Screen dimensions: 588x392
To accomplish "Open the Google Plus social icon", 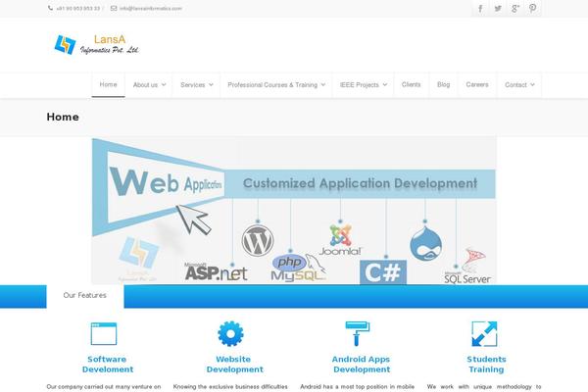I will tap(515, 8).
